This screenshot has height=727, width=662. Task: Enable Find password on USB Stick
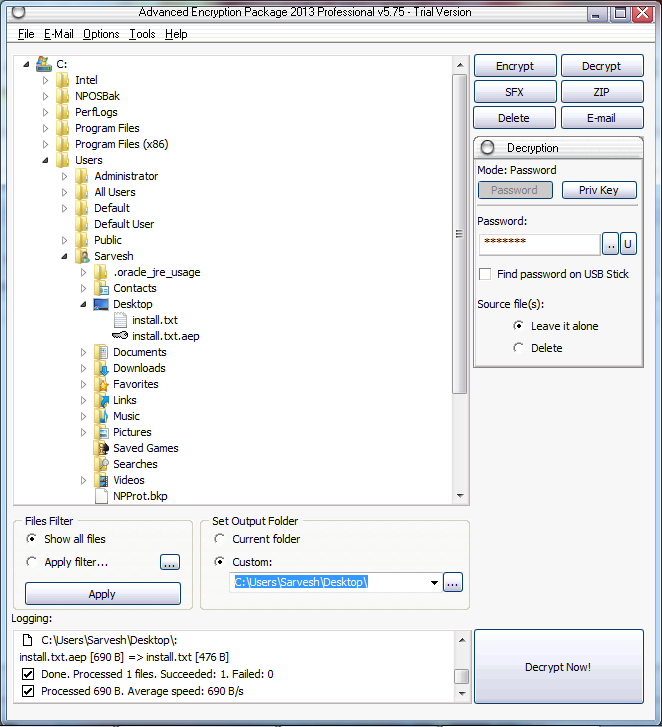pos(485,274)
